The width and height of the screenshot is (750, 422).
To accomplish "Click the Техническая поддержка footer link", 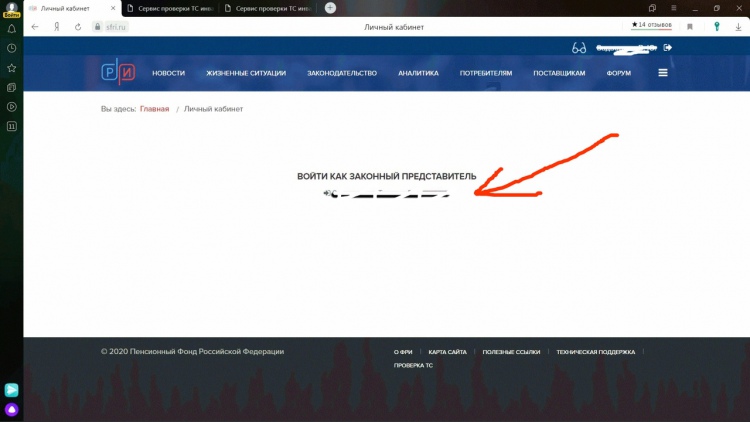I will click(x=595, y=352).
